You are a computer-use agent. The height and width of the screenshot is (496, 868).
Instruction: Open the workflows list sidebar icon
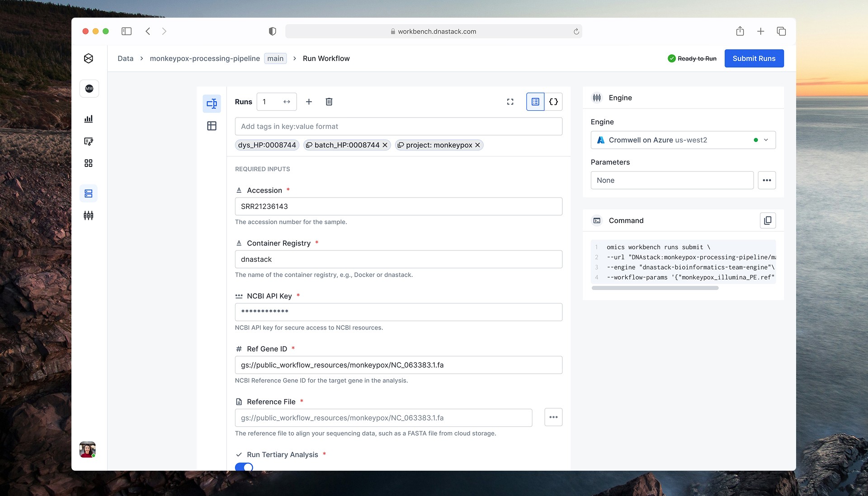coord(89,142)
